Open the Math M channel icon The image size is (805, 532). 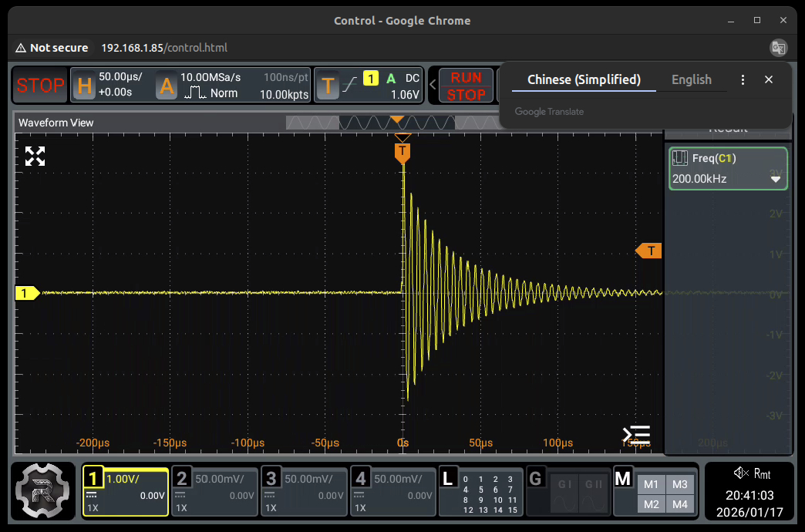(623, 479)
